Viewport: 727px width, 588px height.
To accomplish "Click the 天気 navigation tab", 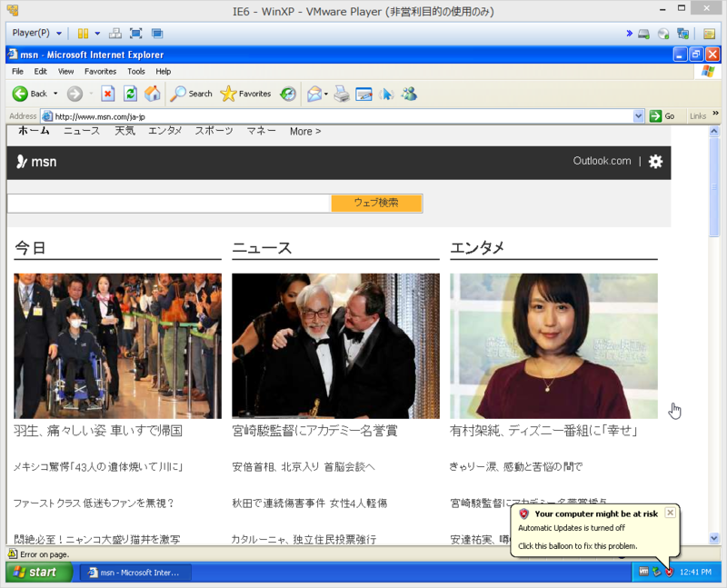I will click(x=124, y=131).
